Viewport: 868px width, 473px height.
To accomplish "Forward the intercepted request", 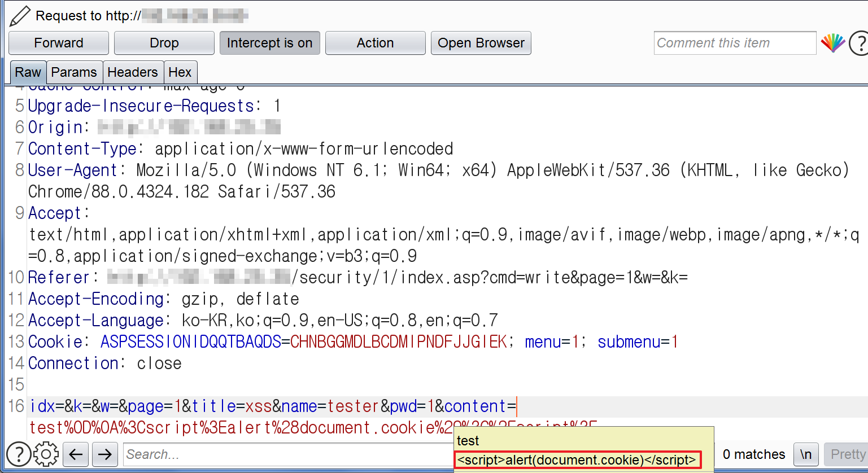I will (x=59, y=43).
